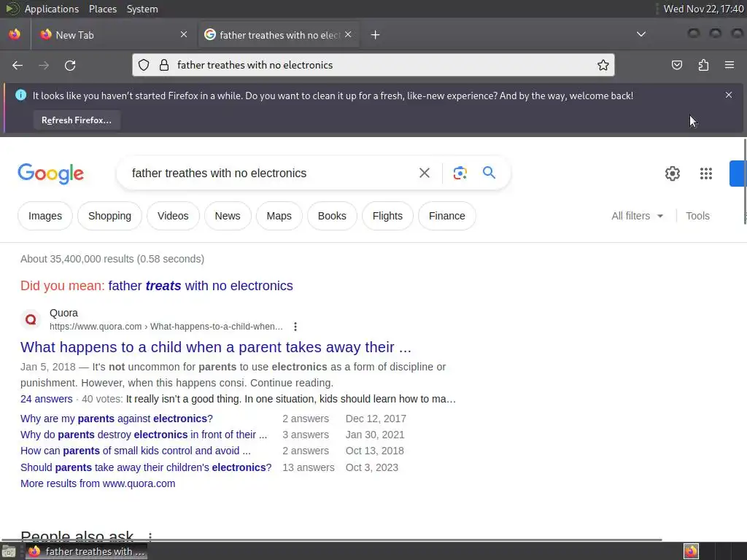Go back with the browser back arrow
This screenshot has height=560, width=747.
point(18,65)
